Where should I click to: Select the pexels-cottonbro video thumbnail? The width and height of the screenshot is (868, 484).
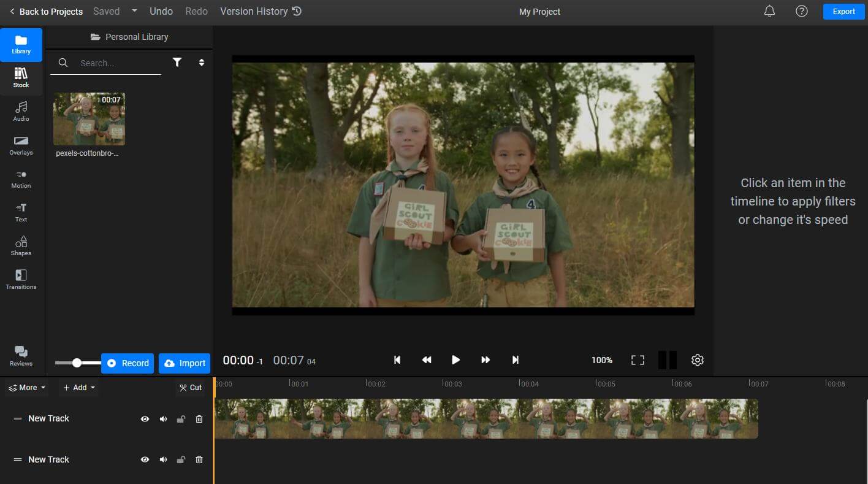click(89, 119)
